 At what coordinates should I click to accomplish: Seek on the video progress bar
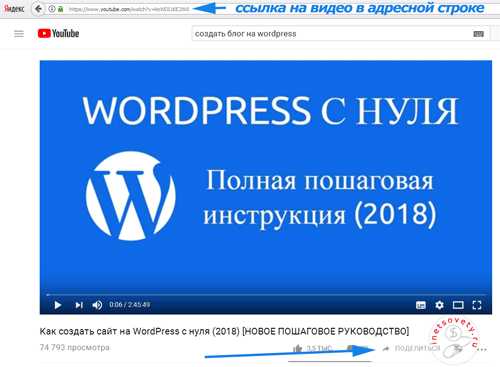266,295
